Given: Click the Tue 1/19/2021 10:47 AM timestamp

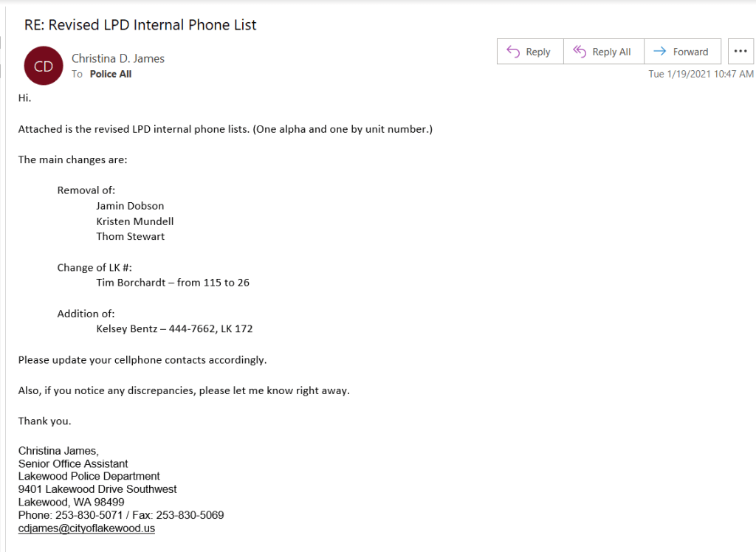Looking at the screenshot, I should pyautogui.click(x=701, y=74).
